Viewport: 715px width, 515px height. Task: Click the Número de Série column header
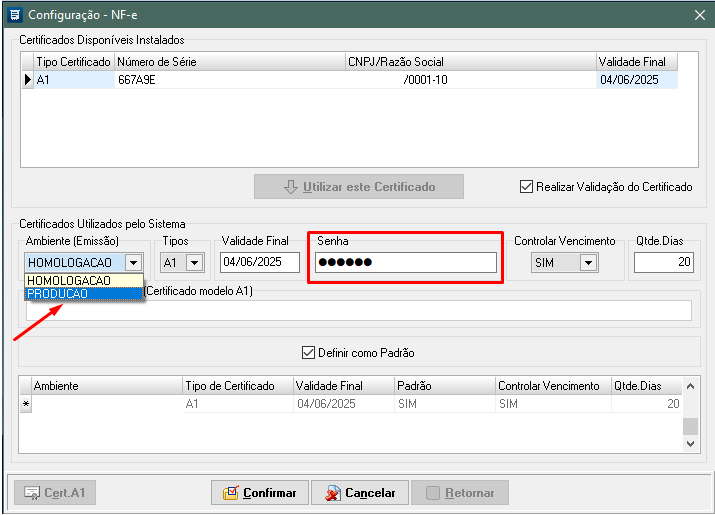click(x=229, y=62)
